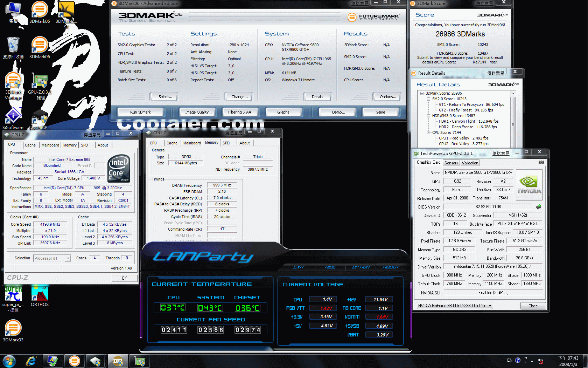Collapse the CPU Score: 7144 tree node
The width and height of the screenshot is (588, 368).
click(428, 132)
